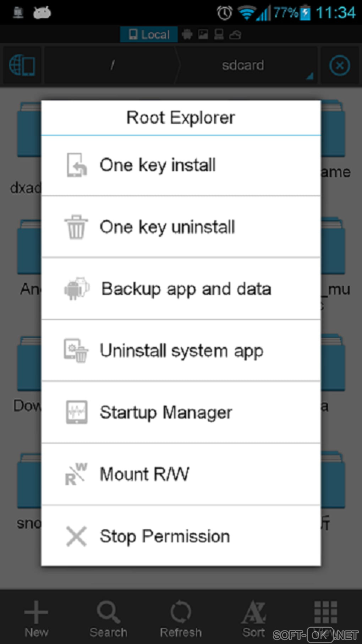Select the Local tab
The width and height of the screenshot is (362, 644).
click(149, 34)
